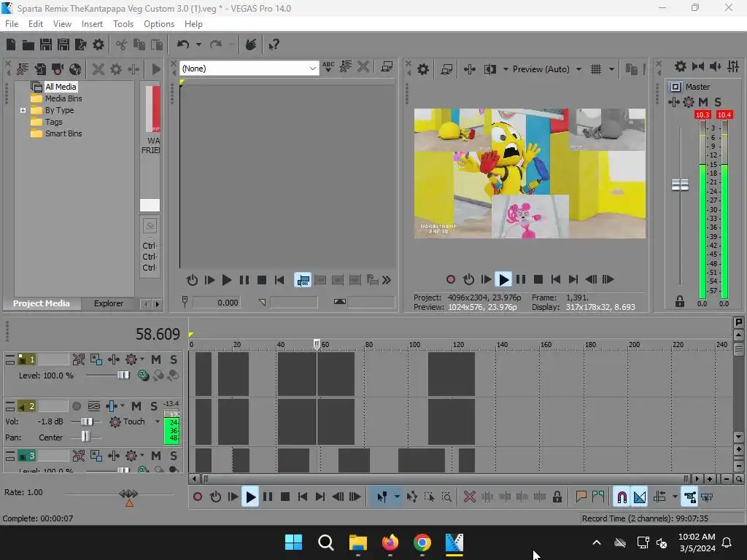747x560 pixels.
Task: Click Preview on External Monitor icon
Action: (x=446, y=69)
